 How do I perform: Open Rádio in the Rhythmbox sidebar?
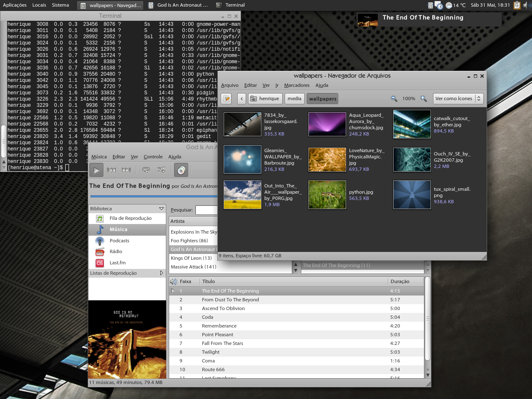(127, 251)
